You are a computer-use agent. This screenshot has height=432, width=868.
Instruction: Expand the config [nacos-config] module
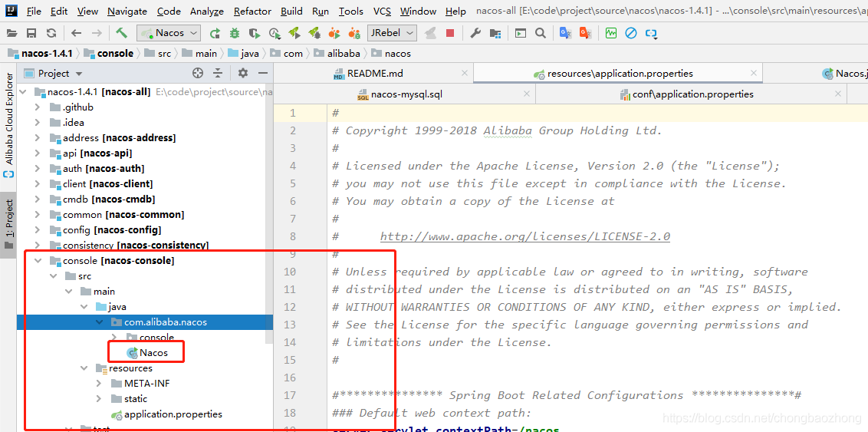pyautogui.click(x=37, y=230)
